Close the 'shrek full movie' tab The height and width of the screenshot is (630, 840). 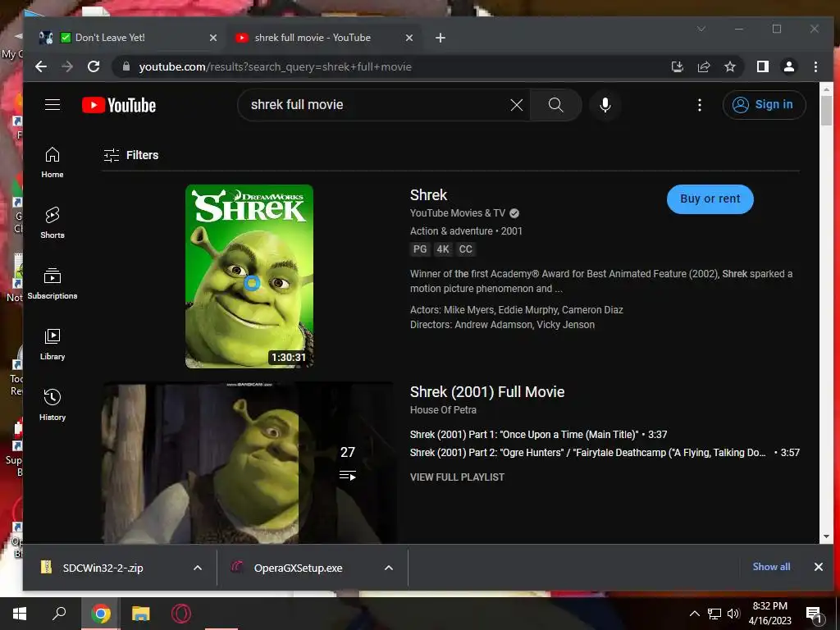409,38
